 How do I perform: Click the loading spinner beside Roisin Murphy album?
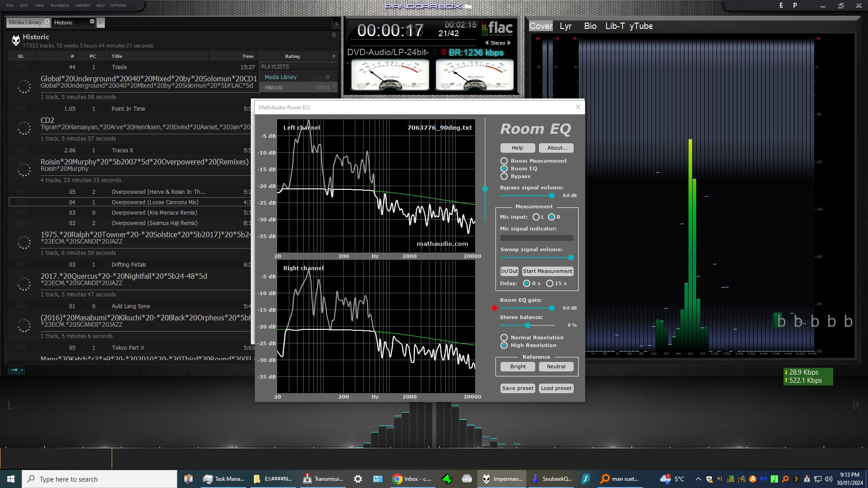[24, 170]
